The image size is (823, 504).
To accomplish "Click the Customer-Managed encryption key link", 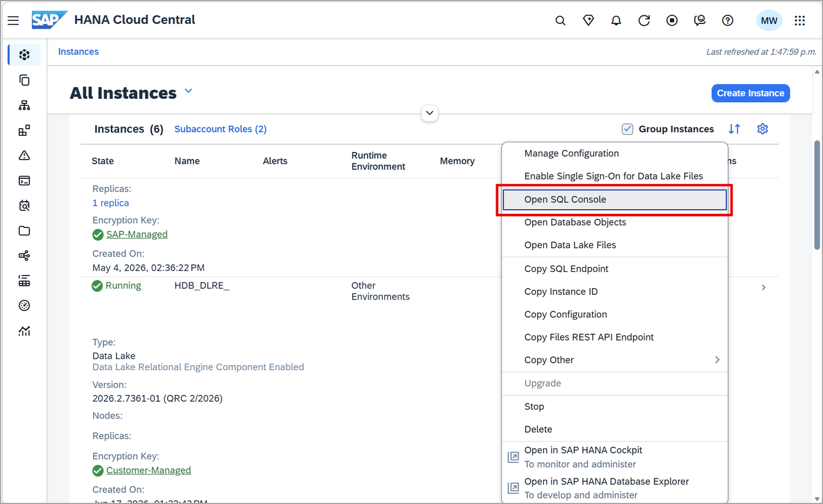I will pyautogui.click(x=149, y=470).
